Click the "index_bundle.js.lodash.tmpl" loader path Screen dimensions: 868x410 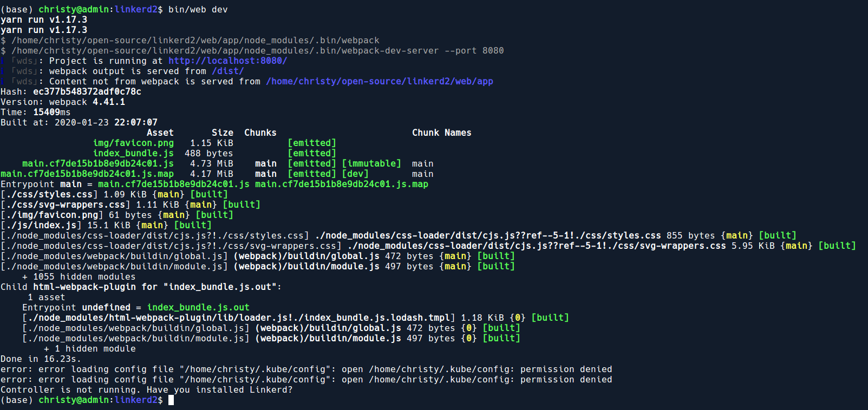(377, 318)
